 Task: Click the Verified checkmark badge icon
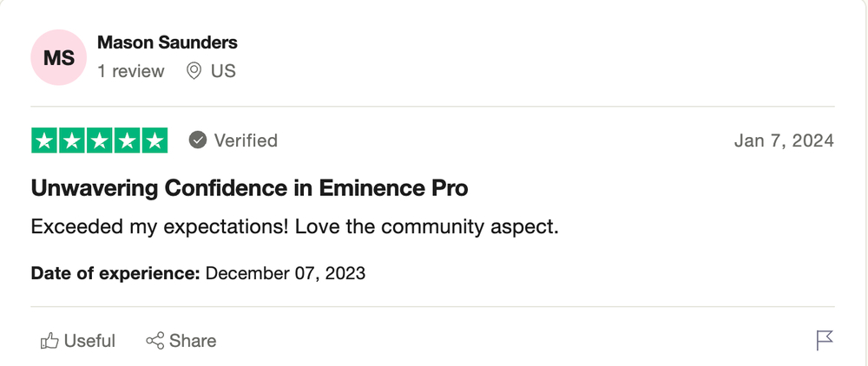tap(198, 141)
